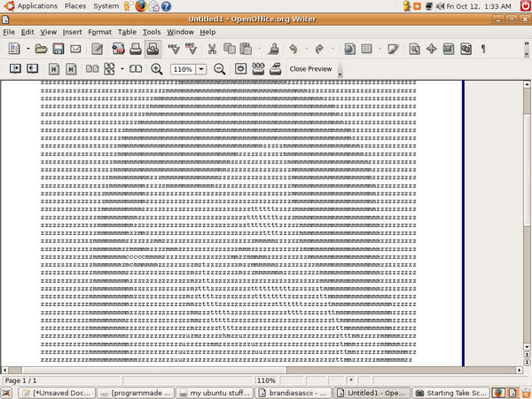This screenshot has height=399, width=532.
Task: Click the Spellcheck icon
Action: 174,49
